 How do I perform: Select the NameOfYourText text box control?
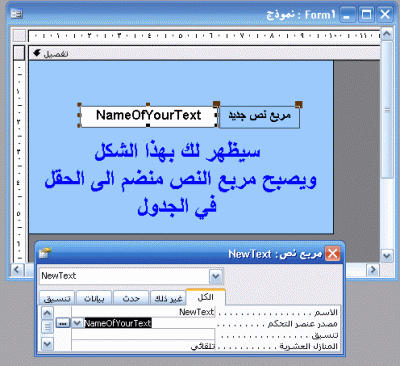coord(148,116)
